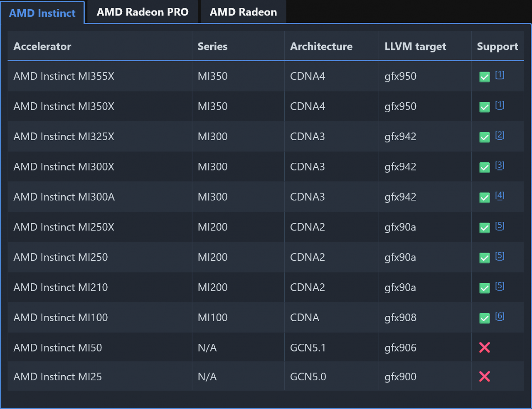Click the red X icon for AMD Instinct MI50

click(485, 347)
